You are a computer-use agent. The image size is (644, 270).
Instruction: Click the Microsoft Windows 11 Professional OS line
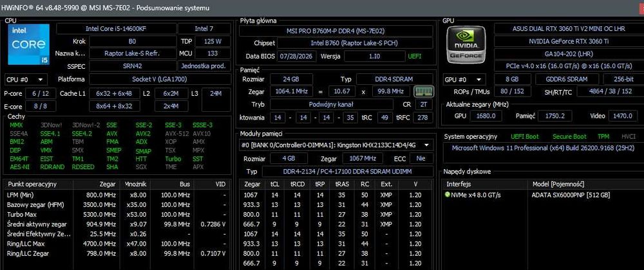(544, 148)
